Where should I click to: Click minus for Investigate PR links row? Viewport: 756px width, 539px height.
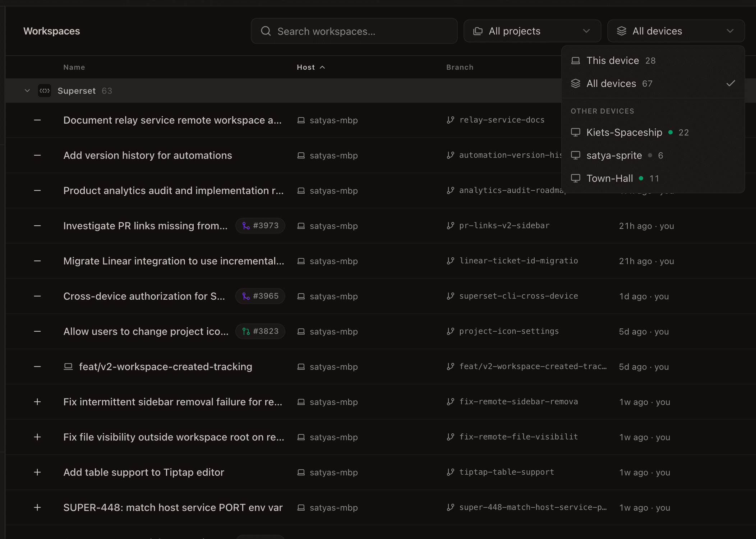tap(37, 226)
